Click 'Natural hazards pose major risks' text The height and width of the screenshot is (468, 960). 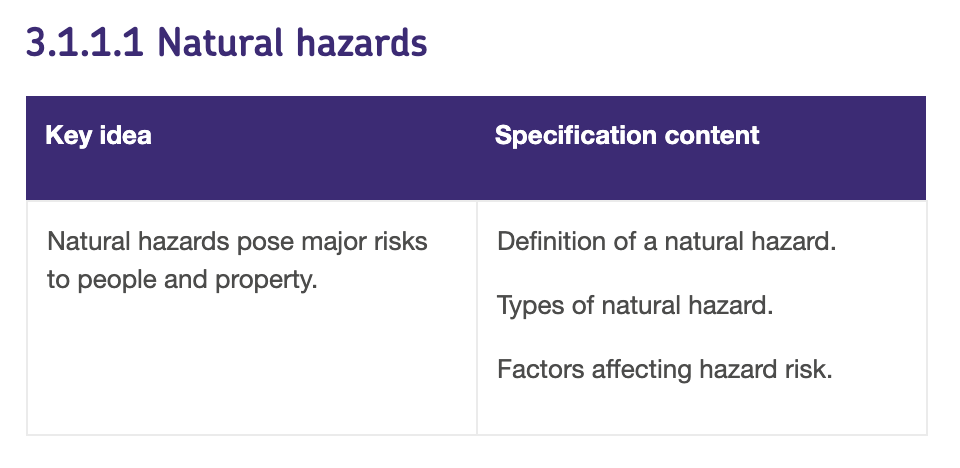(x=237, y=241)
